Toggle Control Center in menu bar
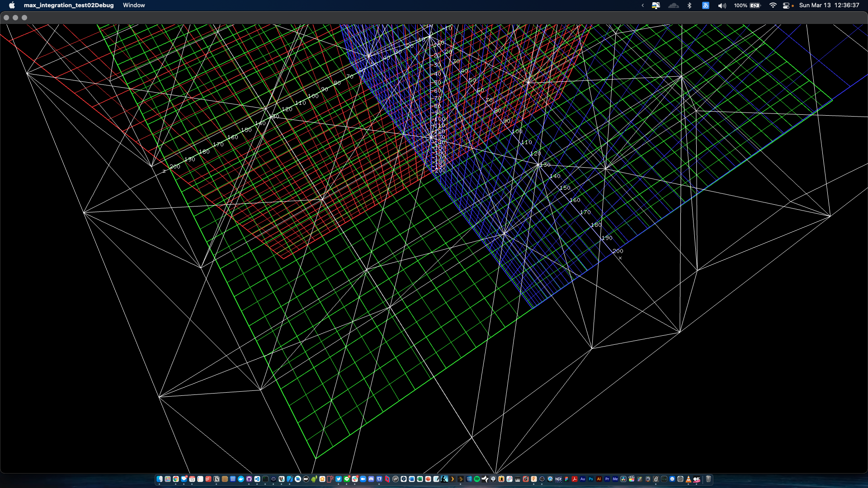The width and height of the screenshot is (868, 488). pos(786,5)
